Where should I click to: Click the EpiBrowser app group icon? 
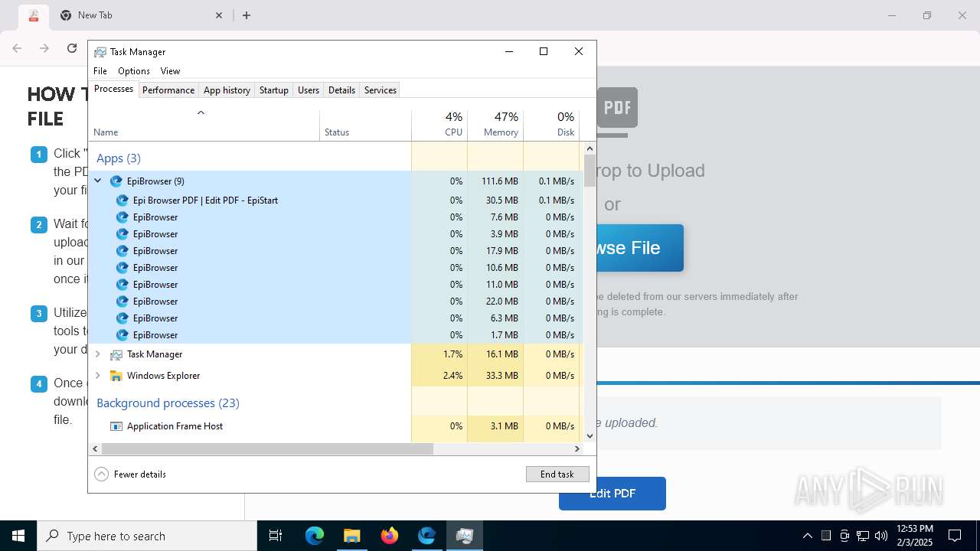coord(116,181)
